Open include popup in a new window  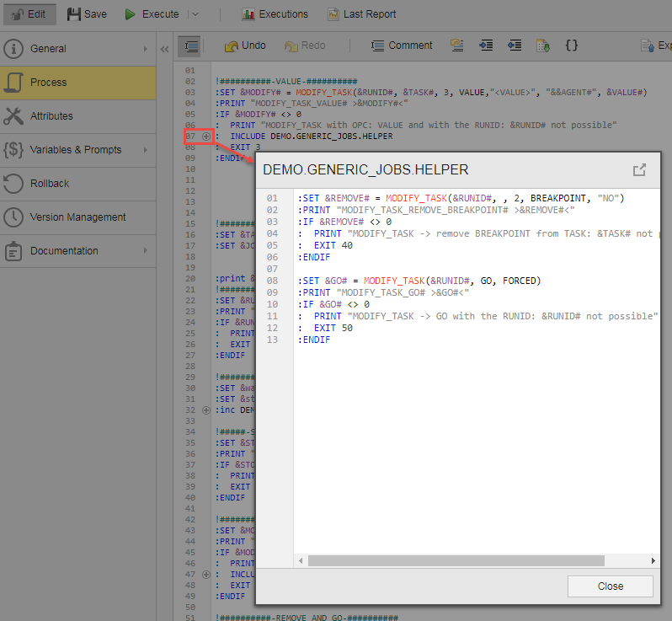tap(639, 170)
